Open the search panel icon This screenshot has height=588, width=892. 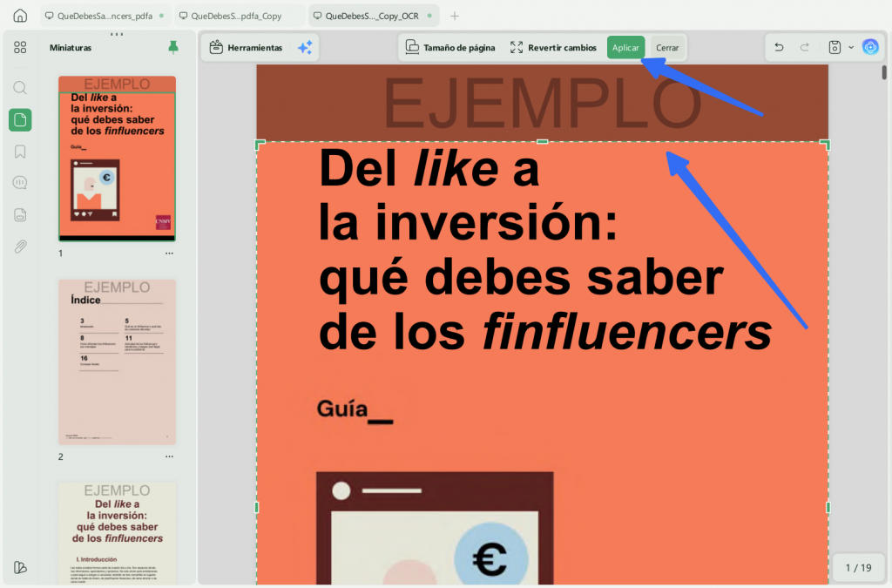[20, 88]
